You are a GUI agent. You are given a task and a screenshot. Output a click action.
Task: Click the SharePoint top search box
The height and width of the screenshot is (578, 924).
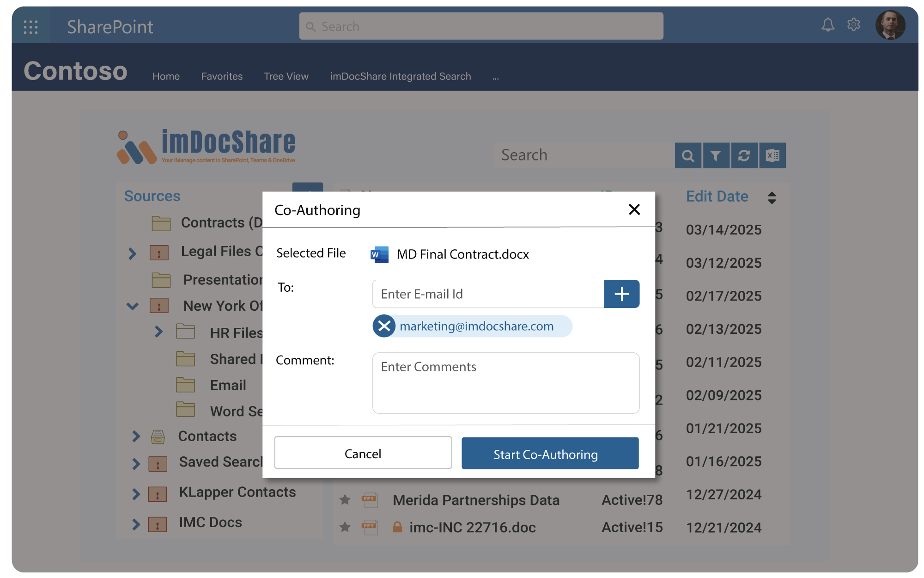pyautogui.click(x=481, y=26)
